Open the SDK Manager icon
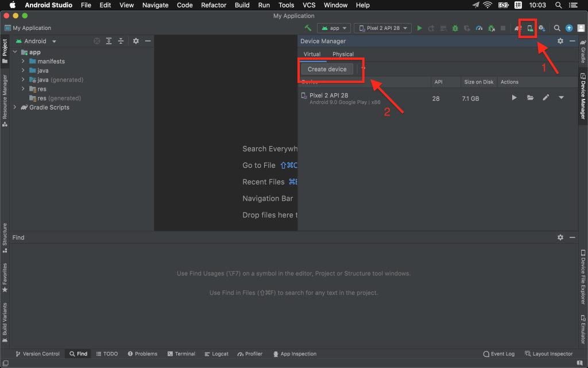The image size is (588, 368). tap(542, 28)
